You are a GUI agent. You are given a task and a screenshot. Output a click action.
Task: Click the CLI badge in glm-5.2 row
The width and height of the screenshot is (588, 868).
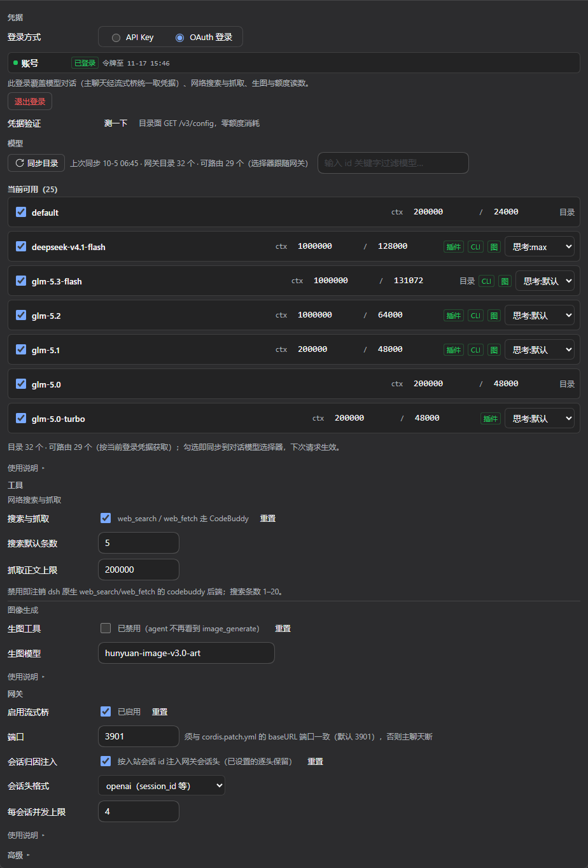(475, 316)
